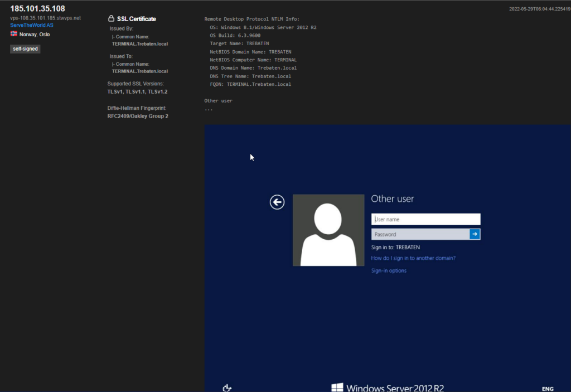Click the timestamp 2022-05-29T06:04:44

[540, 9]
